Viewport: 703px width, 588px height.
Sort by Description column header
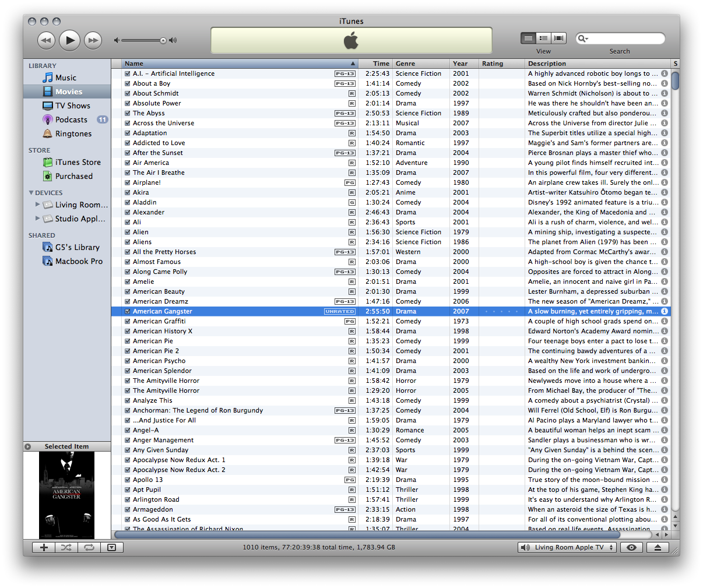point(597,64)
